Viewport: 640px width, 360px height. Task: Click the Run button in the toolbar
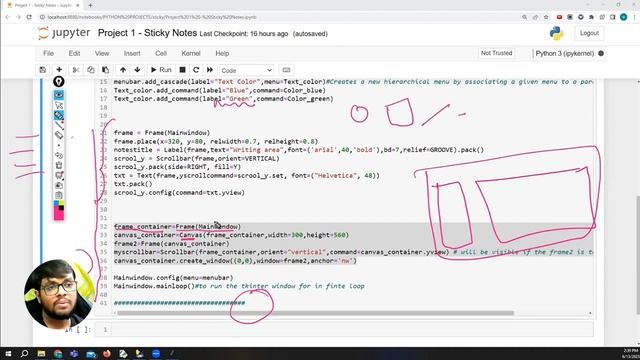[x=161, y=70]
